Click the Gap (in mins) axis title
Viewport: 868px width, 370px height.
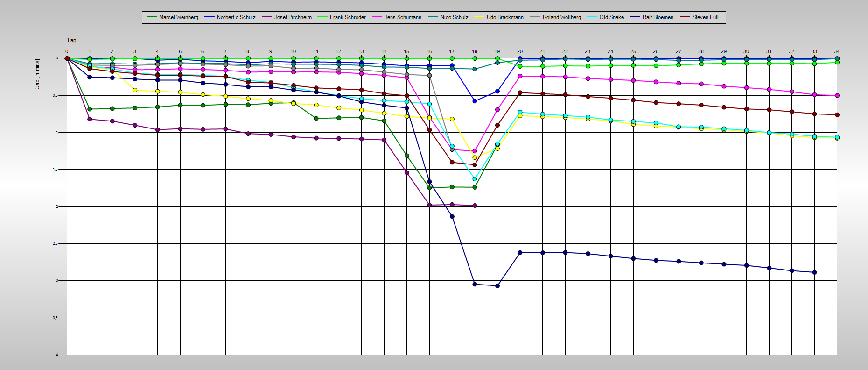(37, 74)
